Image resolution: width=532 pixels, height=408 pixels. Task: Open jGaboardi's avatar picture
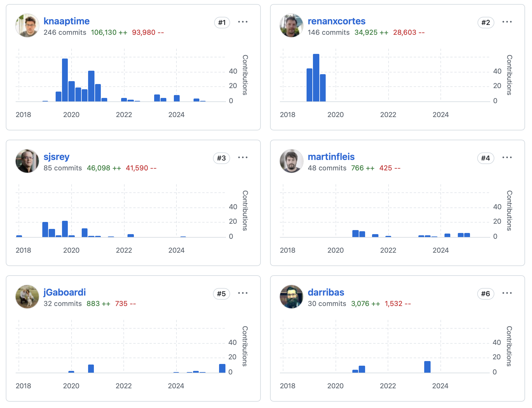coord(27,297)
